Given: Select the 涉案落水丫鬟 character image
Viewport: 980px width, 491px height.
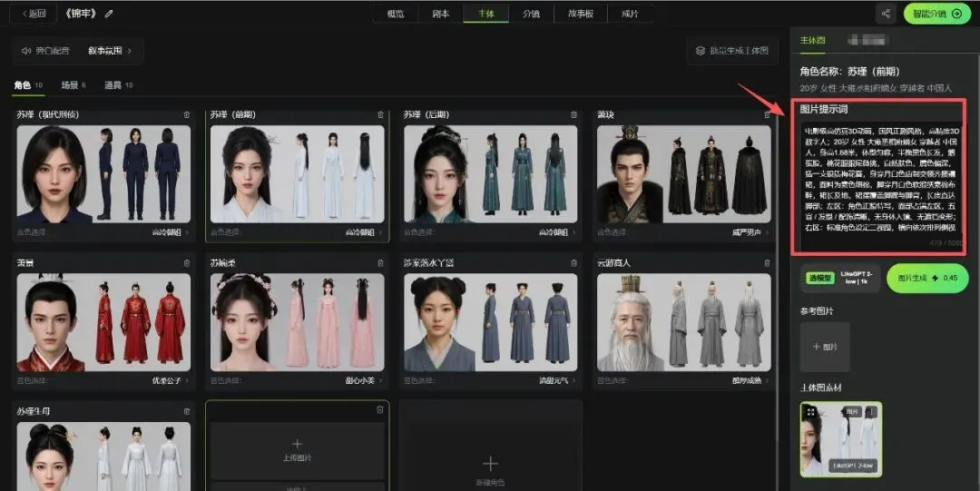Looking at the screenshot, I should (x=491, y=322).
